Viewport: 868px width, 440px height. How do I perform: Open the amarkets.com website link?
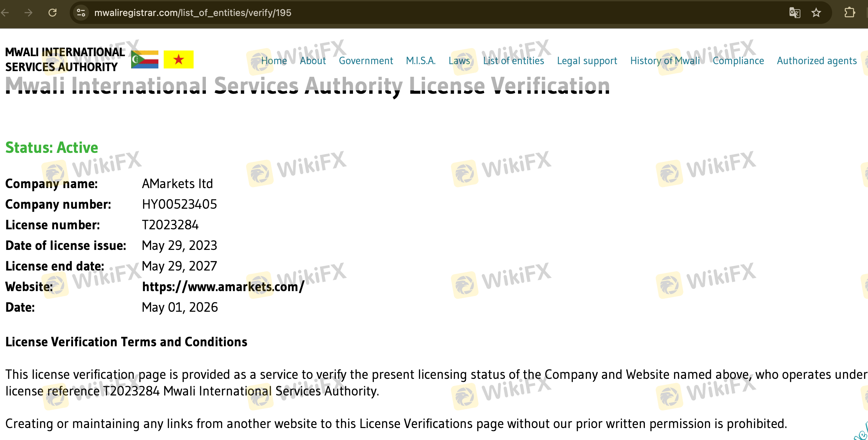click(x=223, y=287)
